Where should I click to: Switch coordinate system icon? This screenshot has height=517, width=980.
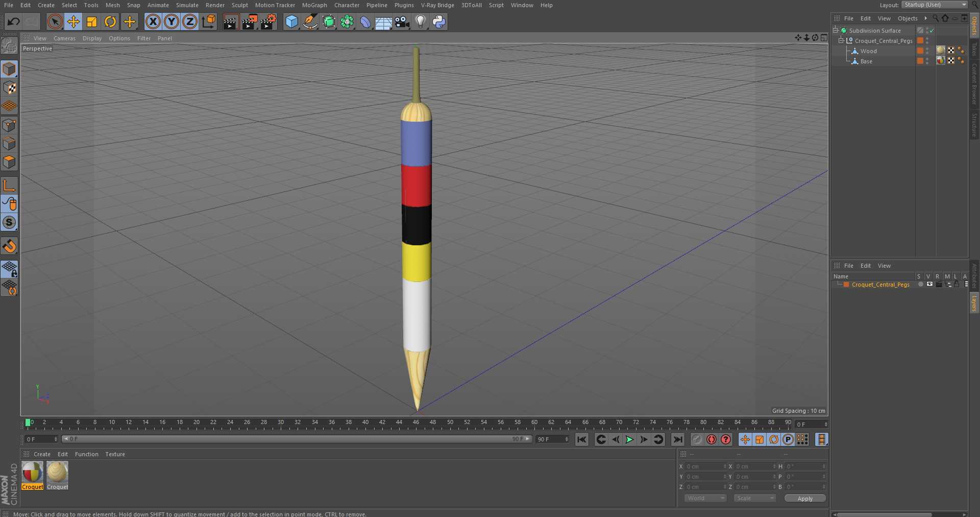[209, 21]
